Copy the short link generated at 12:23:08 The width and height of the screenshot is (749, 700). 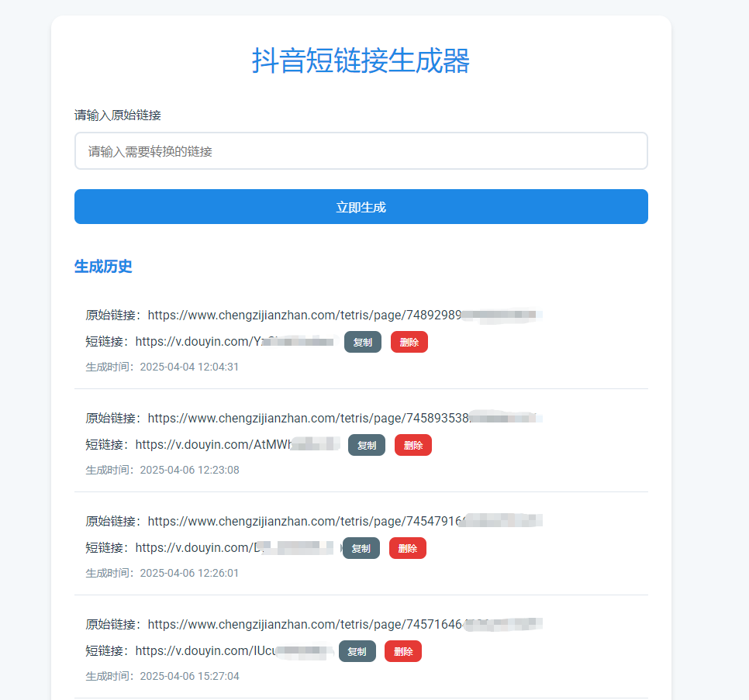coord(366,444)
